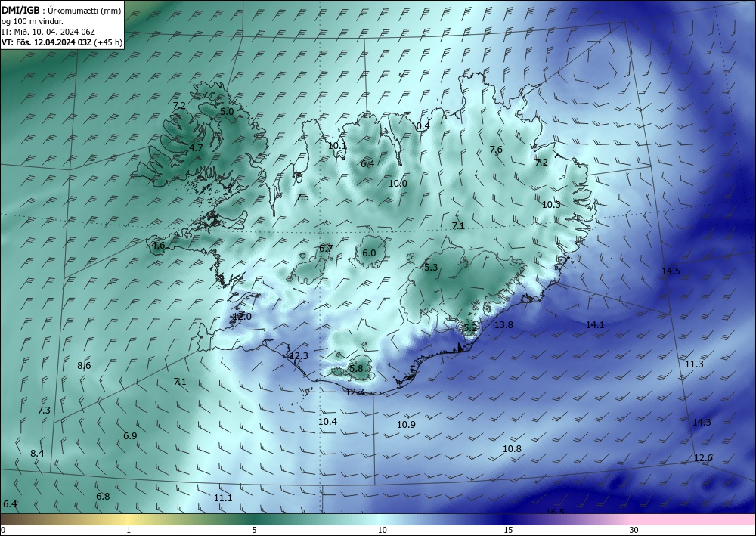This screenshot has width=756, height=536.
Task: Click the map value 10.9
Action: (x=407, y=425)
